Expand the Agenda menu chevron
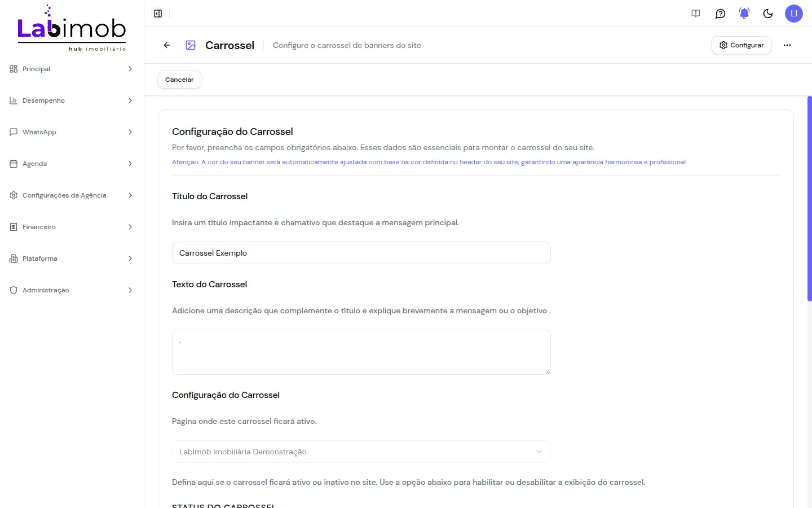The width and height of the screenshot is (812, 508). click(130, 164)
